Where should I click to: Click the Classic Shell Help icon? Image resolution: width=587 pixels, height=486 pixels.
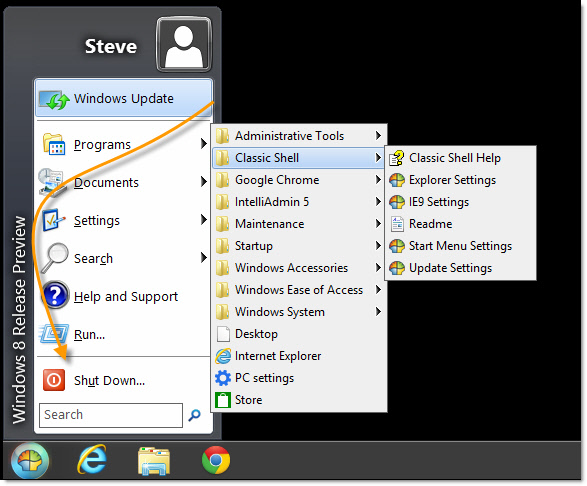pyautogui.click(x=397, y=158)
